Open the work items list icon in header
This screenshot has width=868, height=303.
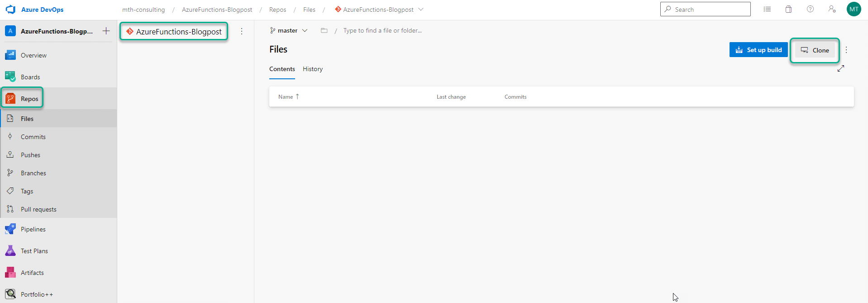click(x=767, y=9)
